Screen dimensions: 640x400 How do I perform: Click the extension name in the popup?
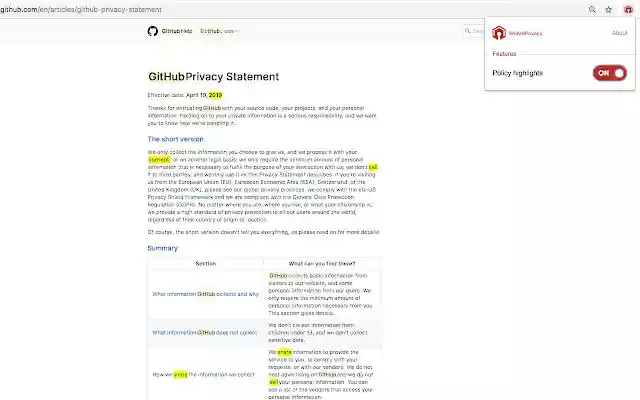(x=525, y=33)
